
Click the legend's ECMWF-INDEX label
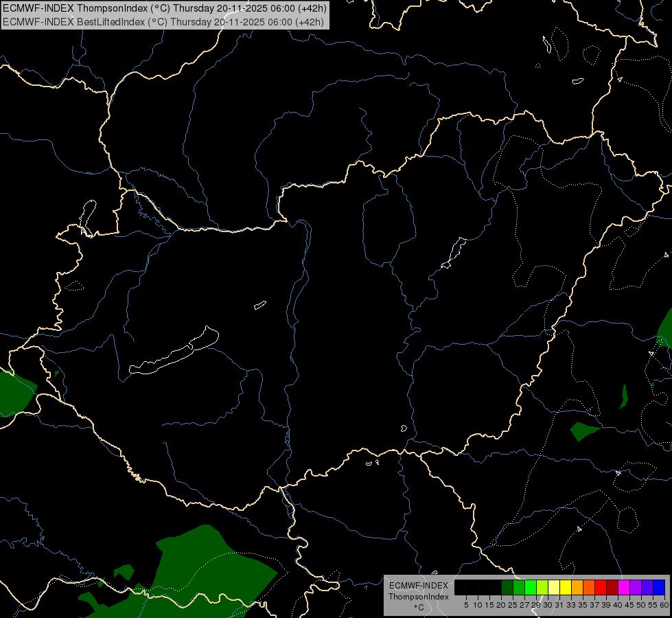pyautogui.click(x=419, y=586)
